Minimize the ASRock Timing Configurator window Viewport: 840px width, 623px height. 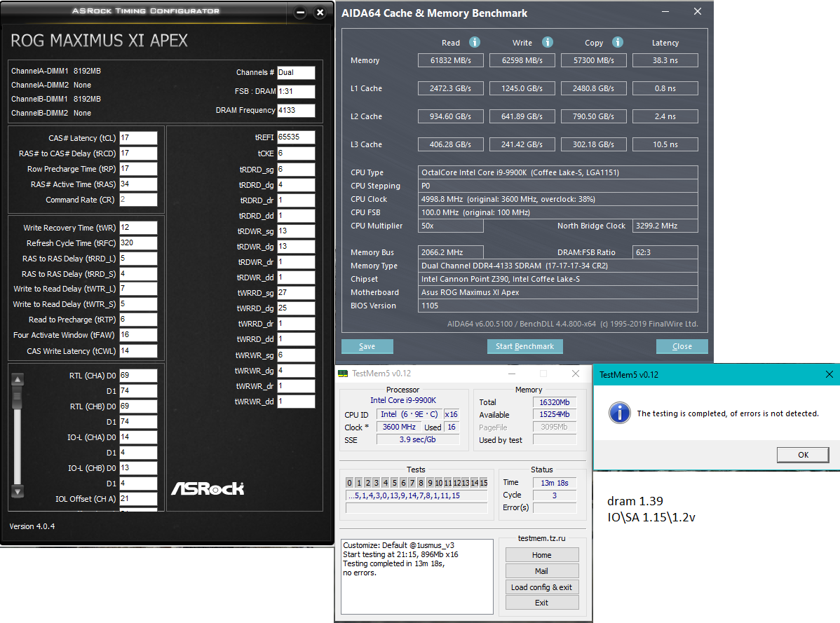[x=301, y=13]
